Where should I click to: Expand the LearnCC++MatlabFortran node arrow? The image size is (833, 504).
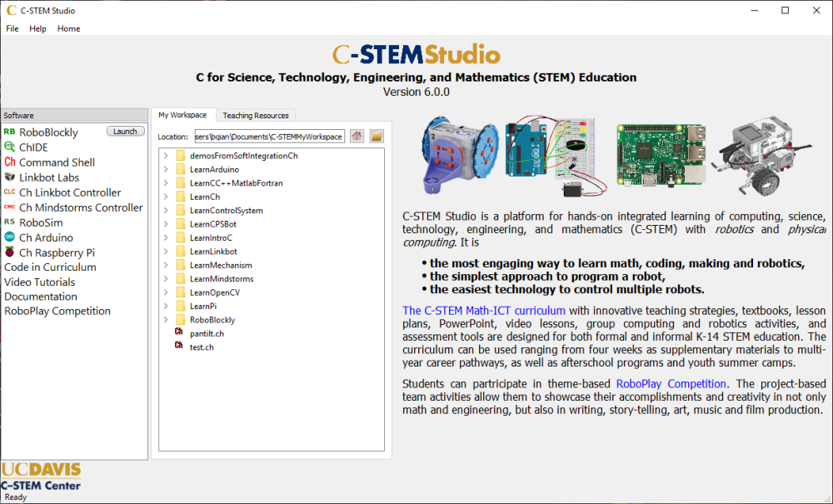pos(166,182)
